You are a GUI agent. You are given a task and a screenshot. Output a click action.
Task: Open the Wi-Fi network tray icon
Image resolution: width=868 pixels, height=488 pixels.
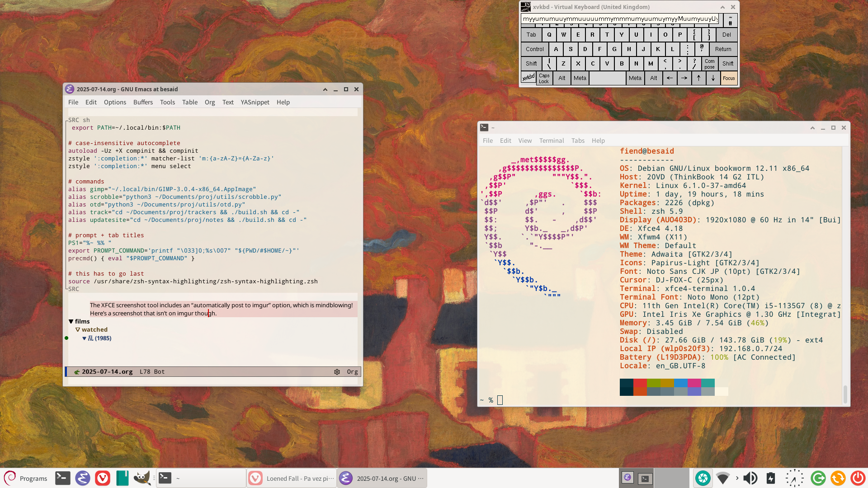tap(723, 478)
